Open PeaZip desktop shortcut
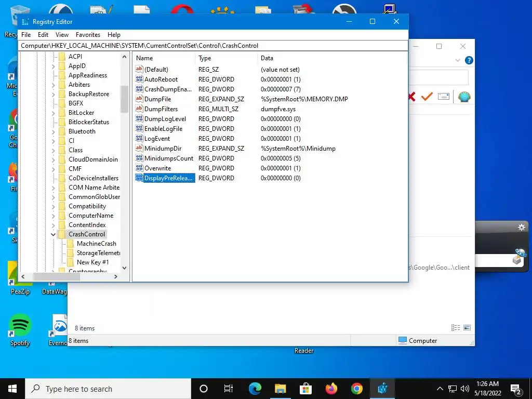Image resolution: width=532 pixels, height=399 pixels. (20, 278)
